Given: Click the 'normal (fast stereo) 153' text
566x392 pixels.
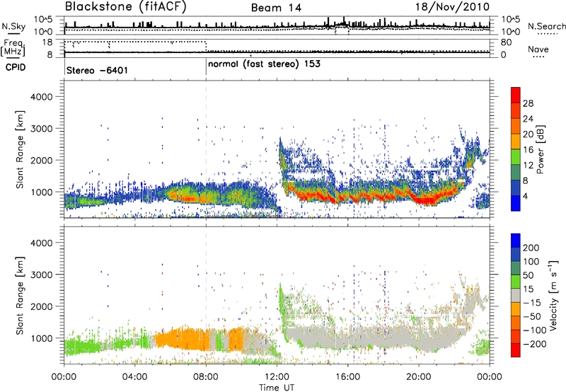Looking at the screenshot, I should [264, 64].
